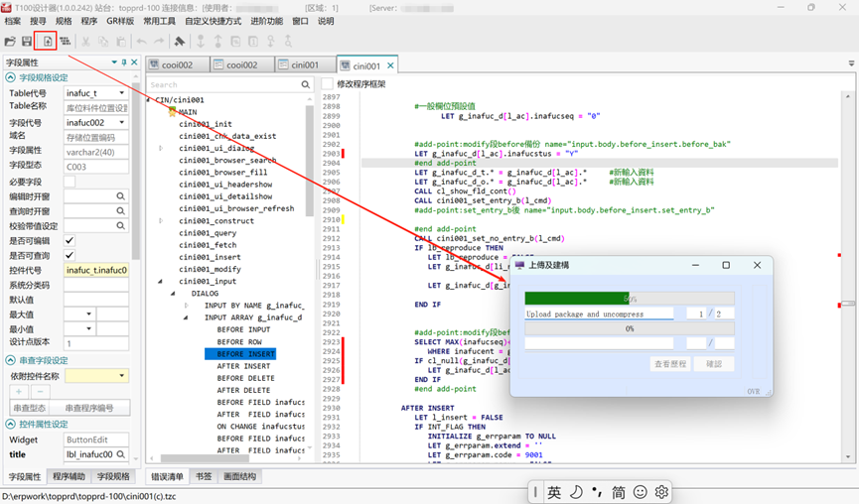
Task: Open the 字段属性 panel menu arrow
Action: (114, 63)
